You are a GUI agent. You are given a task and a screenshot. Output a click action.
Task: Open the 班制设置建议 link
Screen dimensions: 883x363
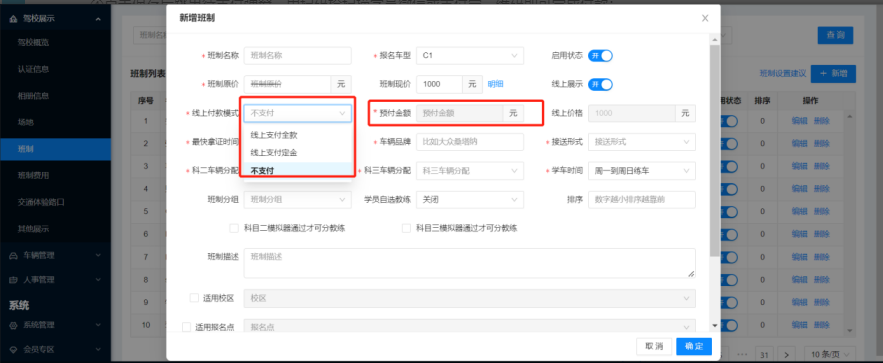(x=782, y=74)
